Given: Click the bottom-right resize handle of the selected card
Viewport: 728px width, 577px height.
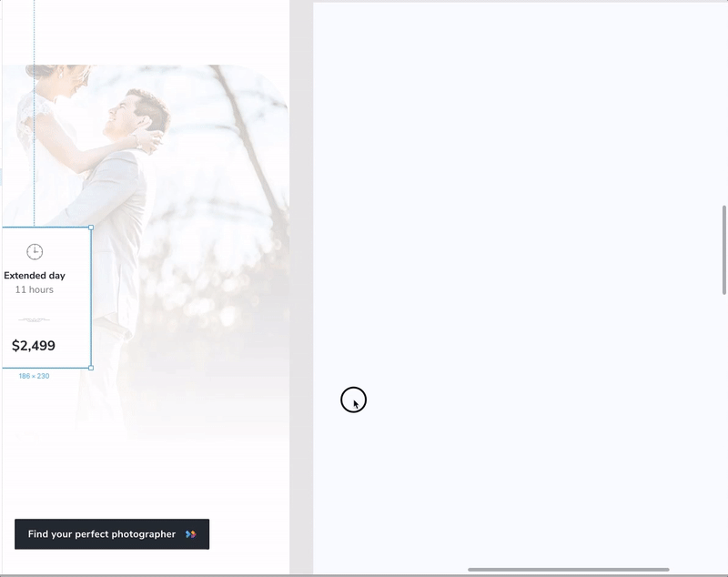Looking at the screenshot, I should [91, 368].
